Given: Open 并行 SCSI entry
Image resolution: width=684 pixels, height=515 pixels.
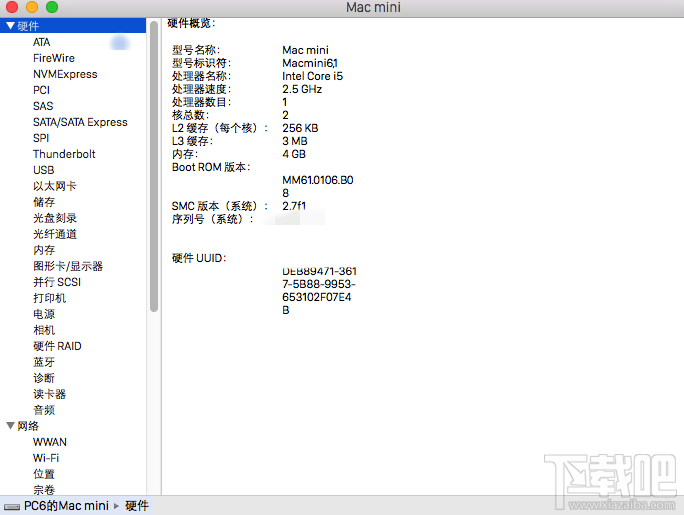Looking at the screenshot, I should coord(57,282).
